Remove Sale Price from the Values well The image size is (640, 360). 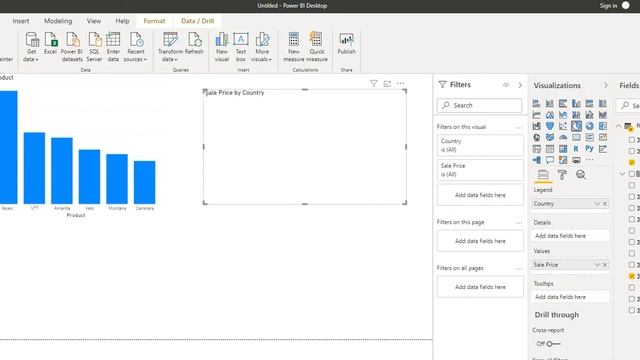pyautogui.click(x=605, y=265)
